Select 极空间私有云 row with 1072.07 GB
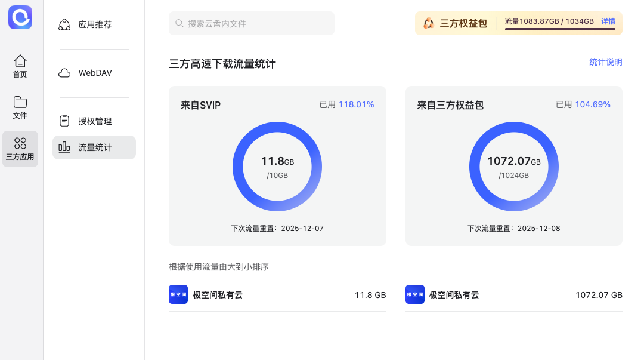The width and height of the screenshot is (644, 360). [513, 295]
